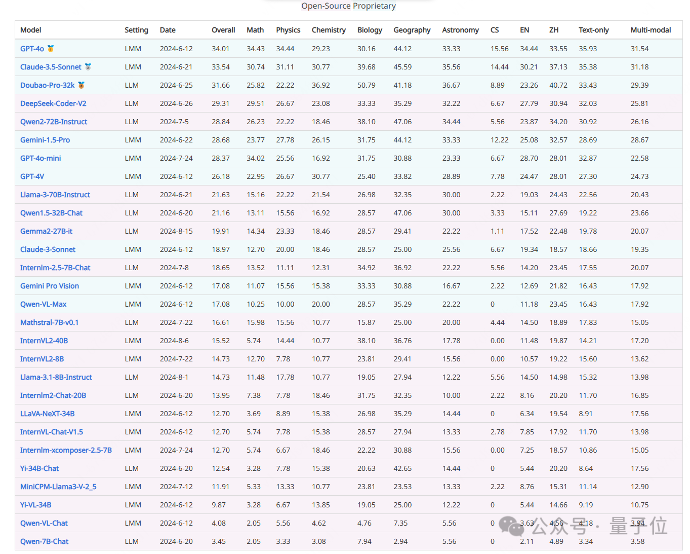Image resolution: width=690 pixels, height=554 pixels.
Task: Open the DeepSeek-Coder-V2 model link
Action: coord(53,103)
